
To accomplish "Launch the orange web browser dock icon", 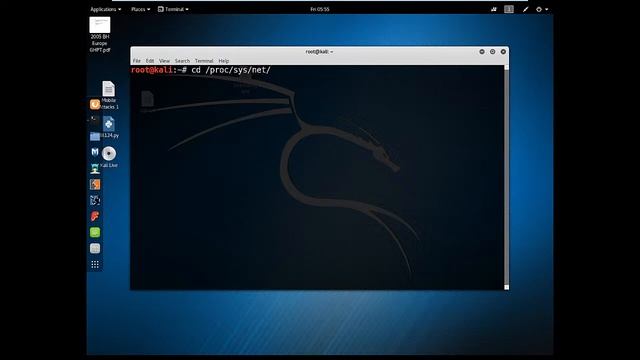I will [95, 104].
